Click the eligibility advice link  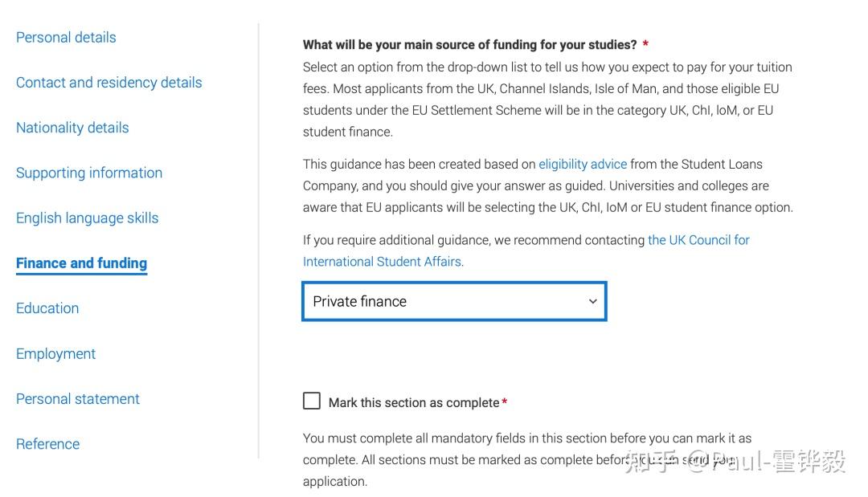click(583, 164)
